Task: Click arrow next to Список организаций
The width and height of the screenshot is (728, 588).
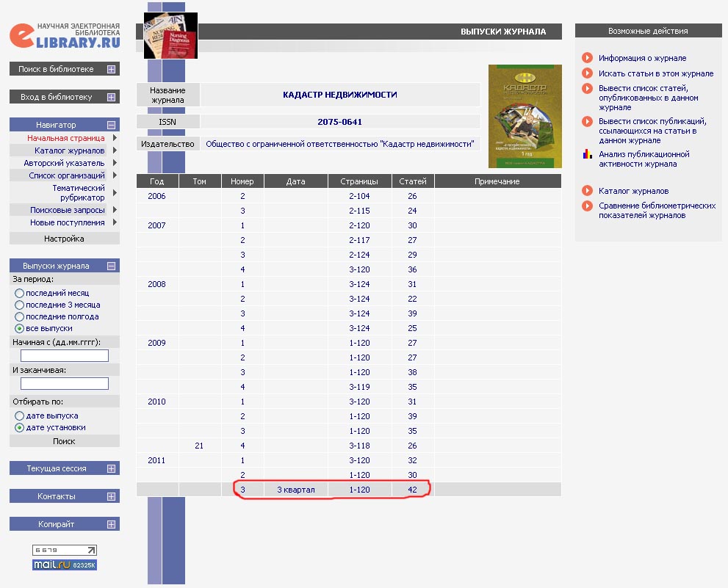Action: point(115,175)
